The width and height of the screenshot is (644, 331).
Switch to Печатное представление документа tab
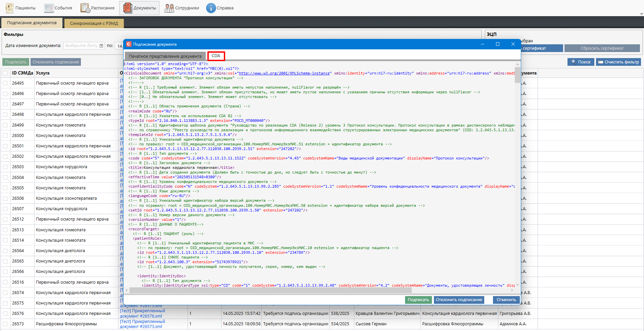165,56
